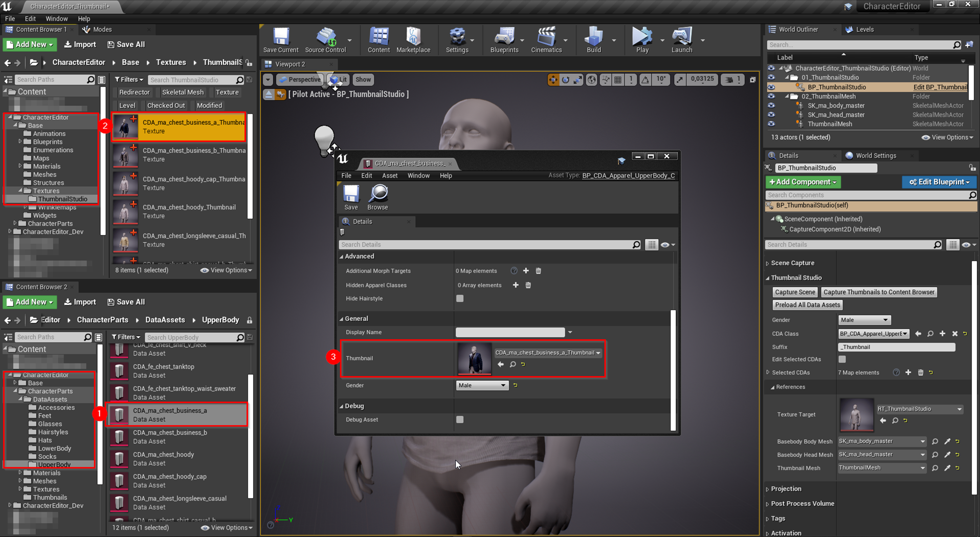
Task: Open Texture Target RT_ThumbnailStudio dropdown
Action: click(x=920, y=409)
